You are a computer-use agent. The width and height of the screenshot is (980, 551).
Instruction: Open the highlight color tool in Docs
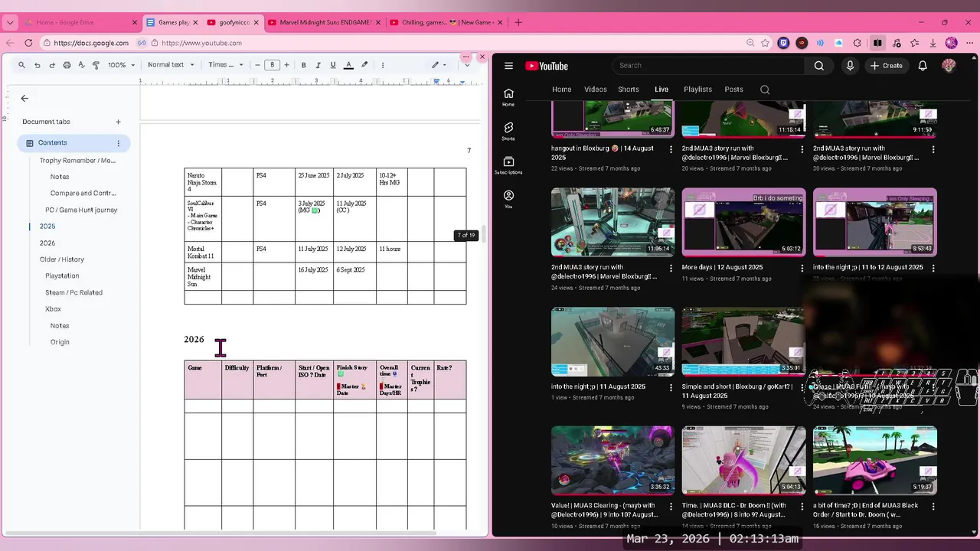(364, 65)
